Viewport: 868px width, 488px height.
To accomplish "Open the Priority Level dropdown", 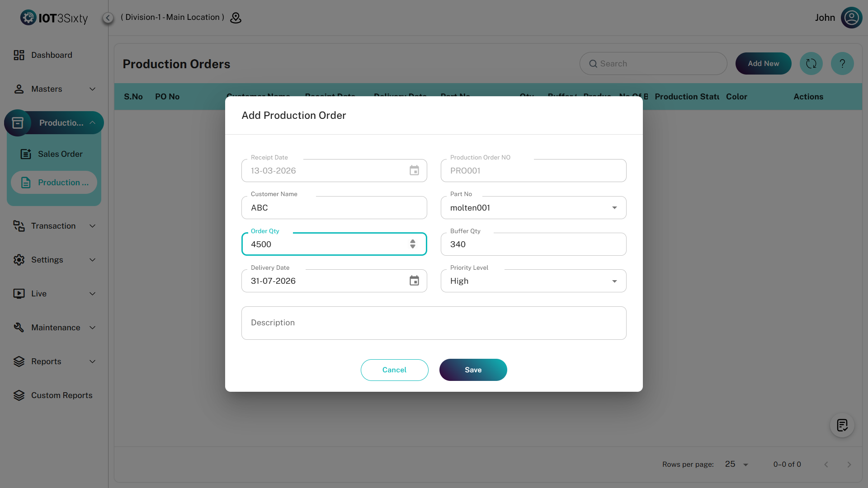I will tap(614, 281).
